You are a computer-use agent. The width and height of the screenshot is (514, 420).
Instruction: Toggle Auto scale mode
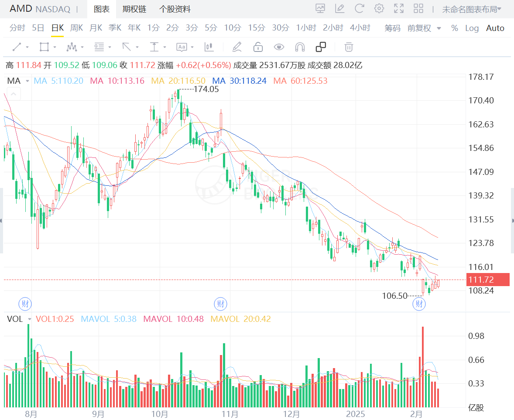point(495,28)
